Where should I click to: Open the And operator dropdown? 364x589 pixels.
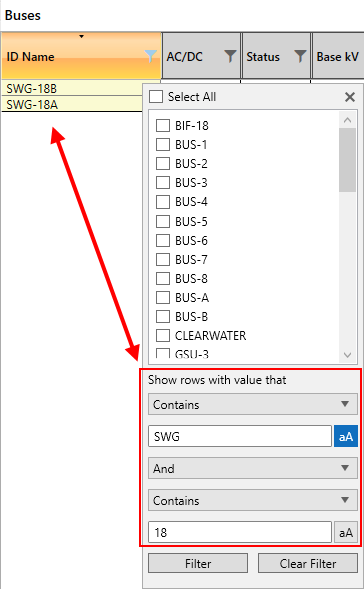click(x=253, y=468)
